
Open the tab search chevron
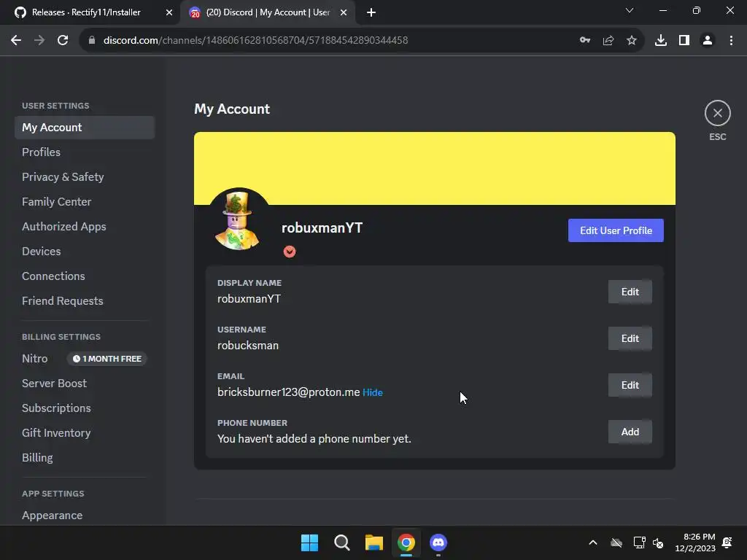point(630,10)
